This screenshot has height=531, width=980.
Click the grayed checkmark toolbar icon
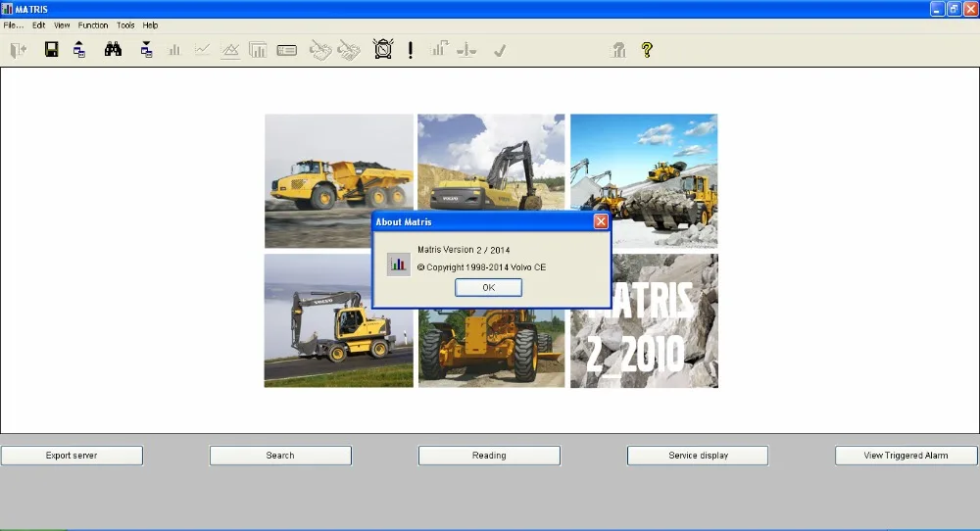coord(500,51)
